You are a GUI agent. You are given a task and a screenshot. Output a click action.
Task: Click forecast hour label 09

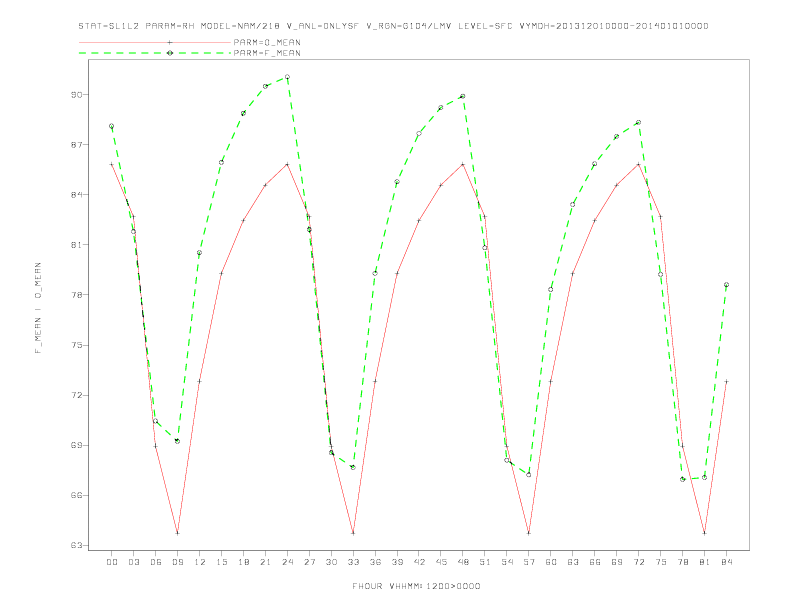177,562
